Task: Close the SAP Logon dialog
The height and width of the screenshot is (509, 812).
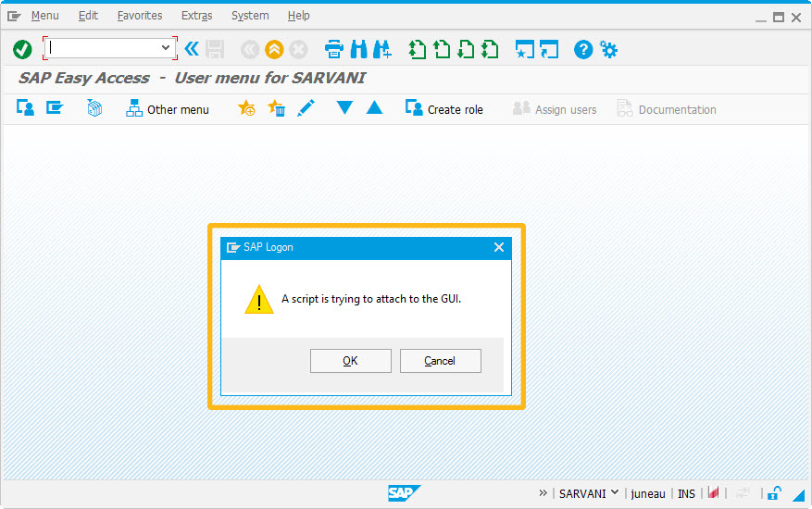Action: (x=499, y=247)
